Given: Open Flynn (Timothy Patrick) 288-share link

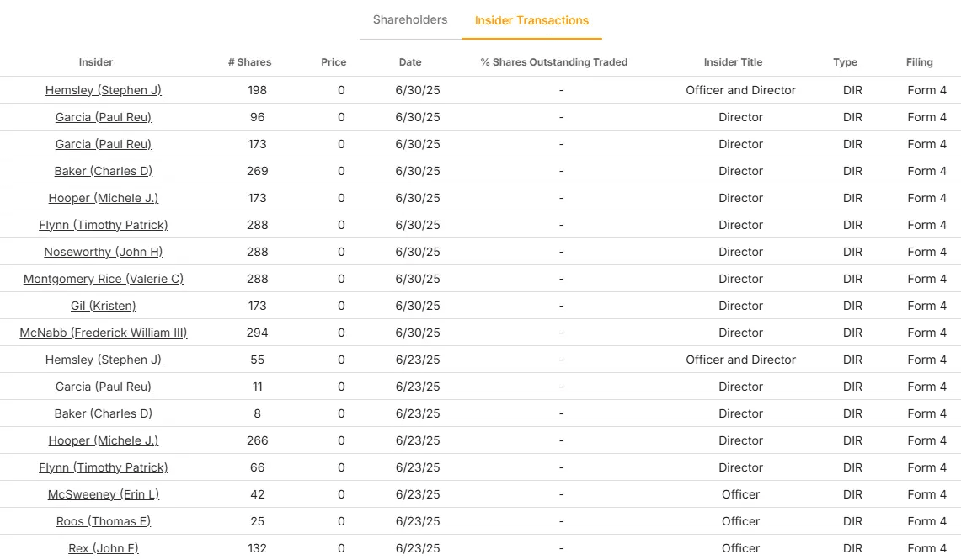Looking at the screenshot, I should (x=104, y=225).
